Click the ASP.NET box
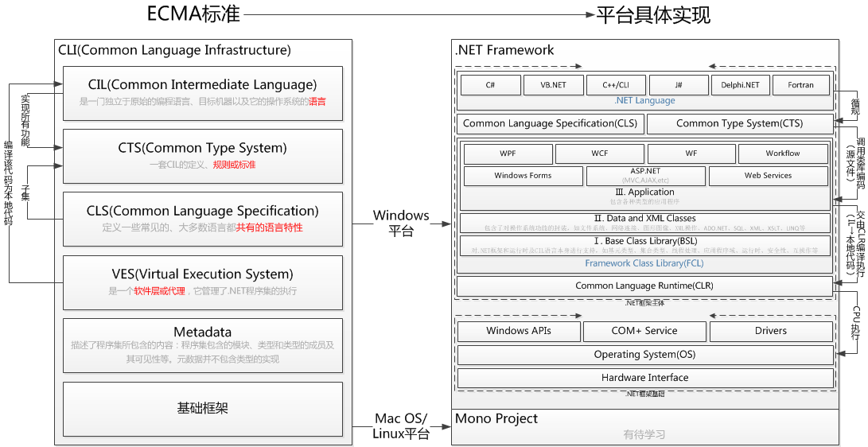This screenshot has width=868, height=447. [x=645, y=176]
